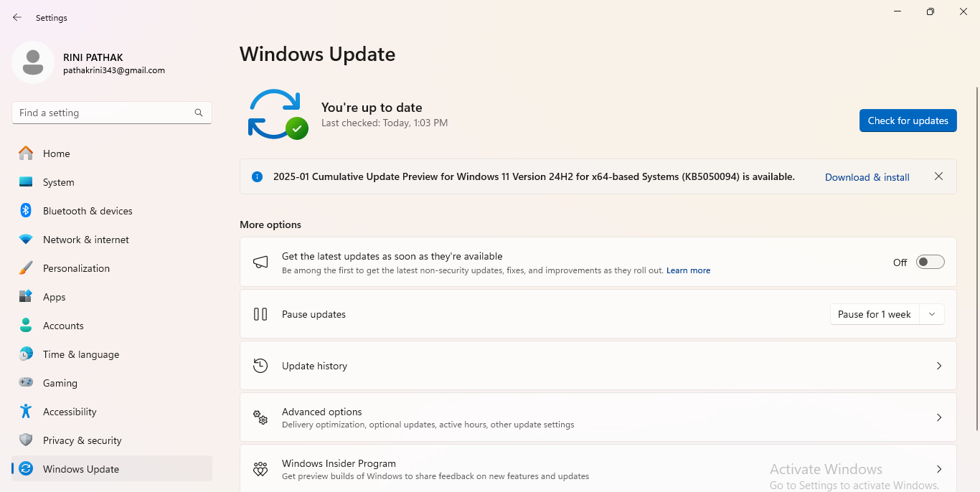The width and height of the screenshot is (980, 492).
Task: Click the Network Wi-Fi icon in sidebar
Action: point(26,240)
